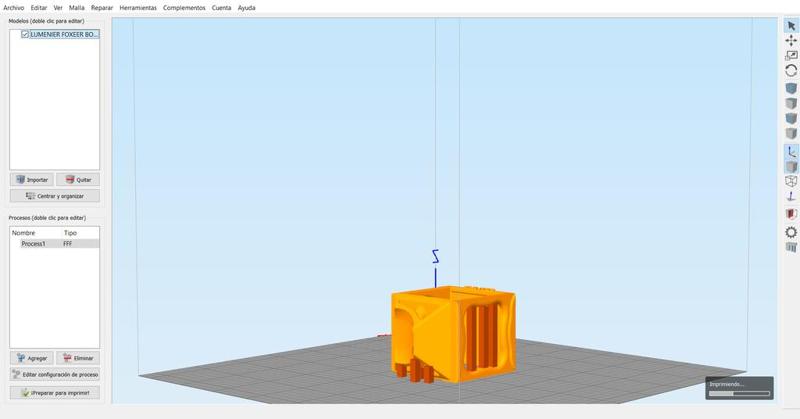This screenshot has width=800, height=419.
Task: Select the LUMENIER FOXEER model entry
Action: tap(64, 34)
